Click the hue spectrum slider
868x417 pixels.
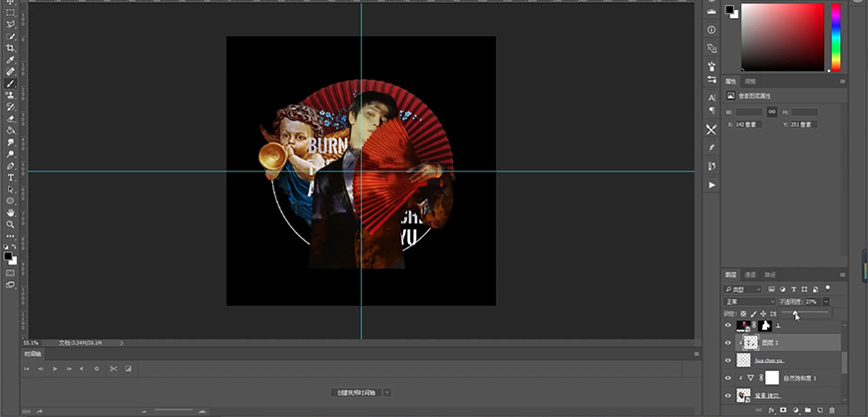(836, 37)
